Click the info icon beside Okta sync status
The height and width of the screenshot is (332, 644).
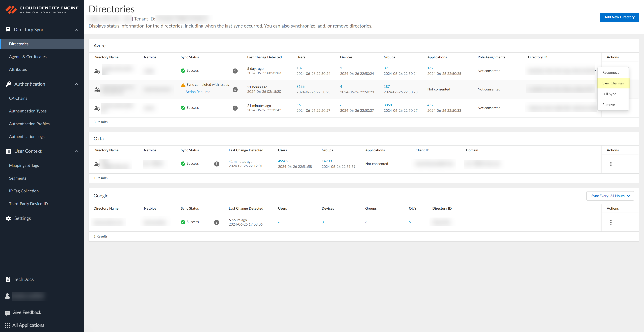[217, 164]
